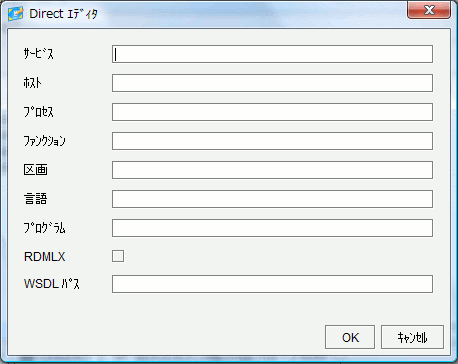Click the 言語 text field
Viewport: 458px width, 364px height.
[272, 199]
